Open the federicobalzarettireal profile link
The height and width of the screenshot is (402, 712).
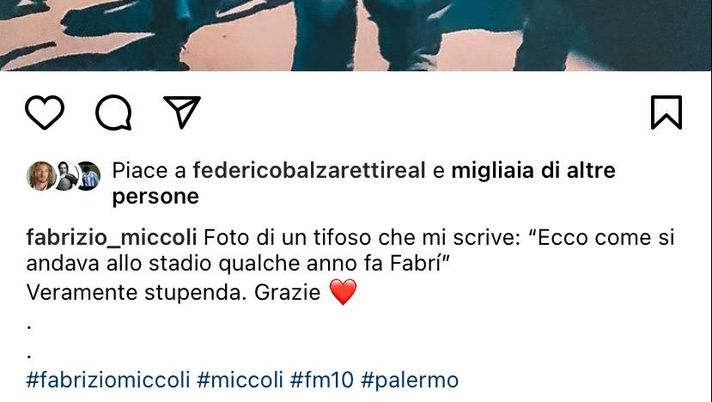pos(309,171)
